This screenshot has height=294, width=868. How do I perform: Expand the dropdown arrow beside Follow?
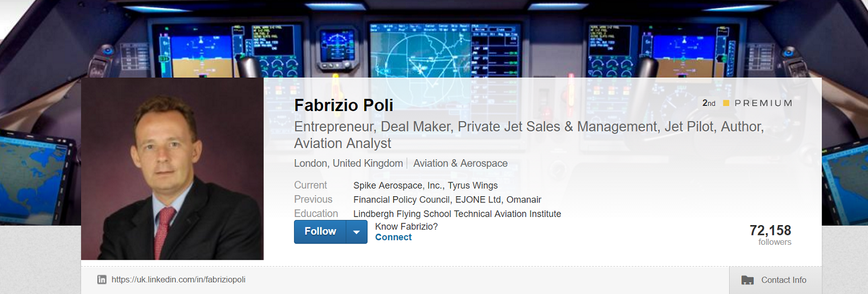click(x=356, y=232)
